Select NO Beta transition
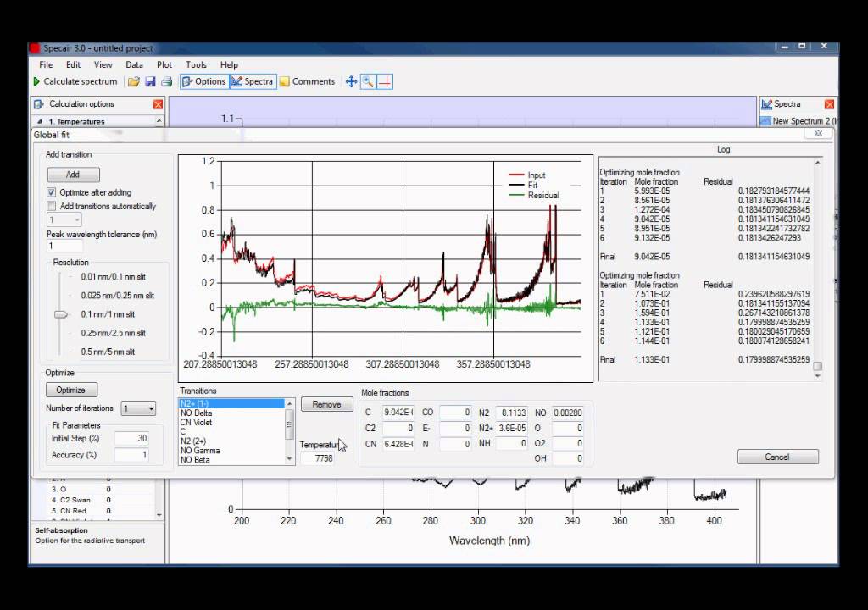 point(231,460)
